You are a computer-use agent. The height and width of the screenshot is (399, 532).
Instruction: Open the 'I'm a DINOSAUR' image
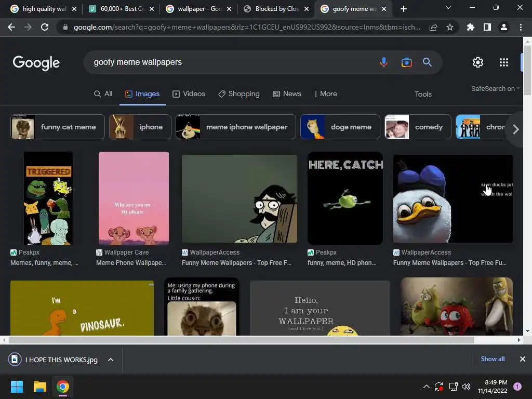(82, 308)
